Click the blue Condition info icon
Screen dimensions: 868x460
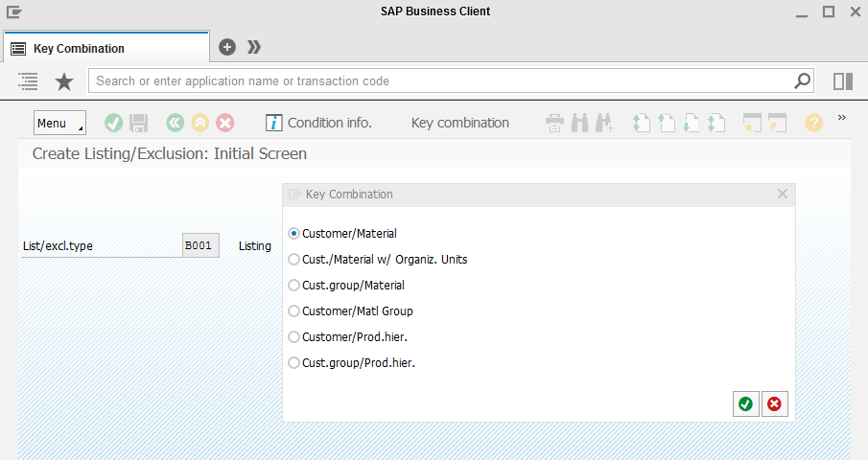click(274, 123)
